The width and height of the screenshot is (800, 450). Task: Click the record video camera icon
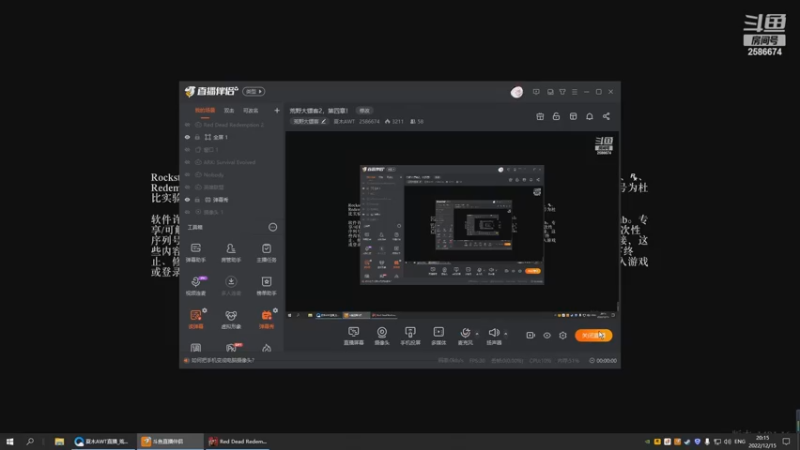[531, 335]
